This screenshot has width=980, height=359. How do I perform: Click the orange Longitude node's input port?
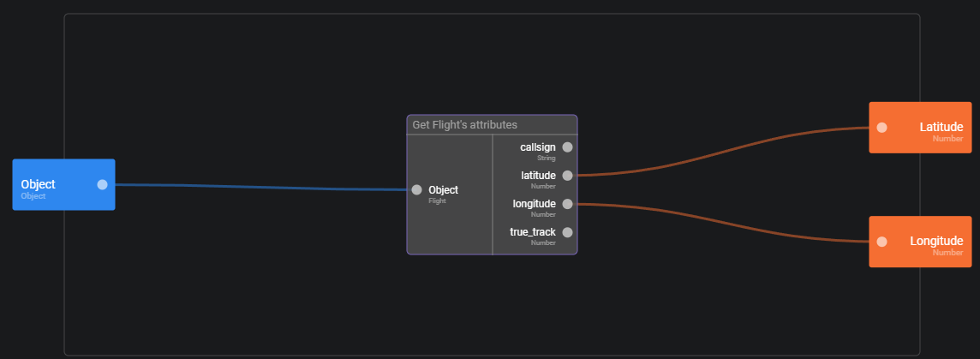point(881,242)
